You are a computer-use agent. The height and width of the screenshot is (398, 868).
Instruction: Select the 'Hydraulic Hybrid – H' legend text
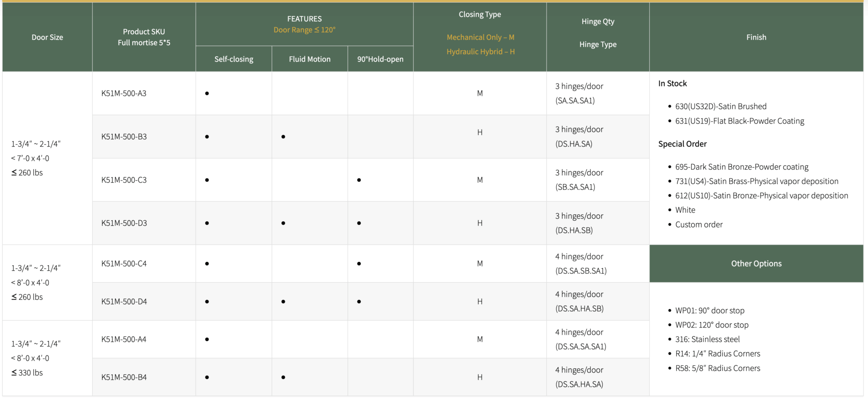[481, 52]
